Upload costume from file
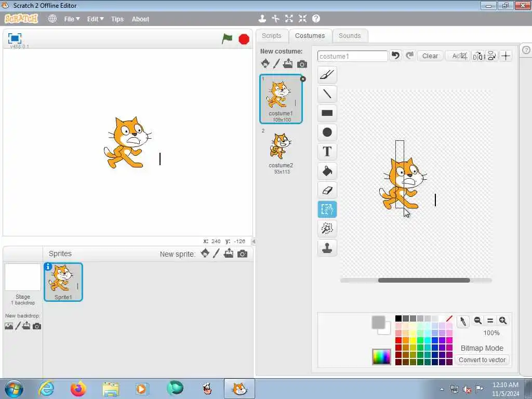 click(288, 63)
